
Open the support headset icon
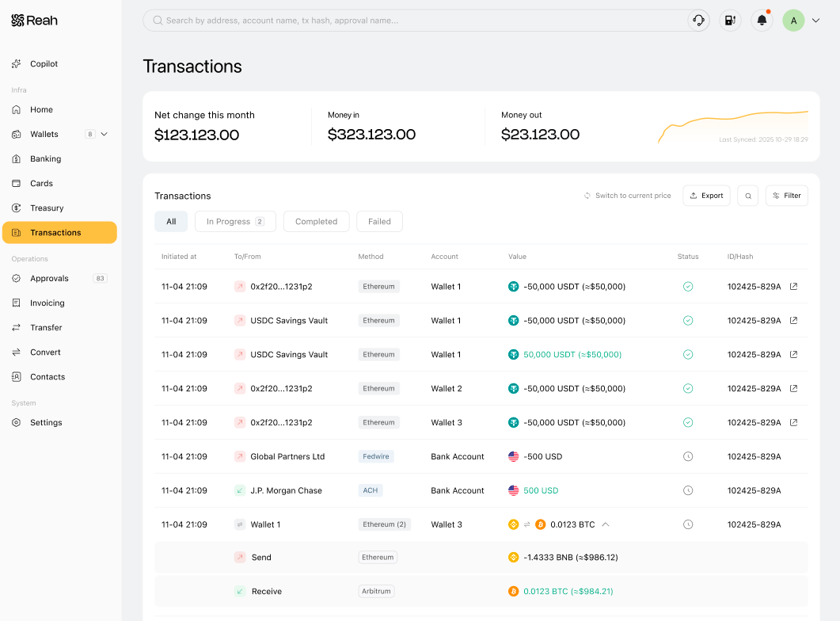[698, 21]
